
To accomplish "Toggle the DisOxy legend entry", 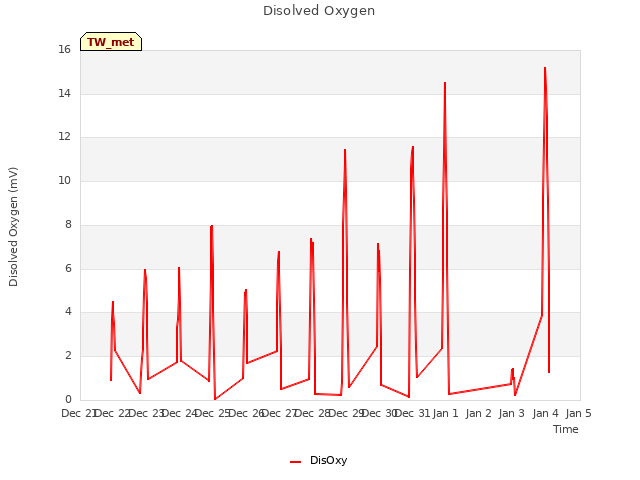I will [x=318, y=460].
